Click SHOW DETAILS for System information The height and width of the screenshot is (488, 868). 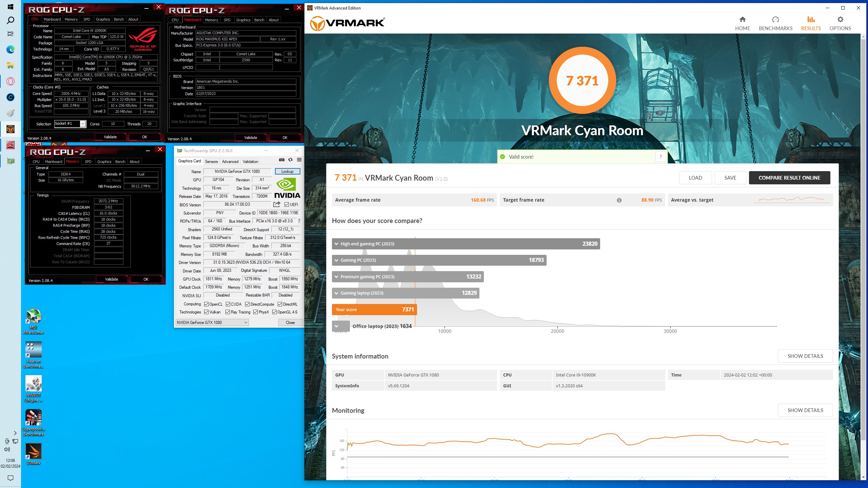coord(805,356)
